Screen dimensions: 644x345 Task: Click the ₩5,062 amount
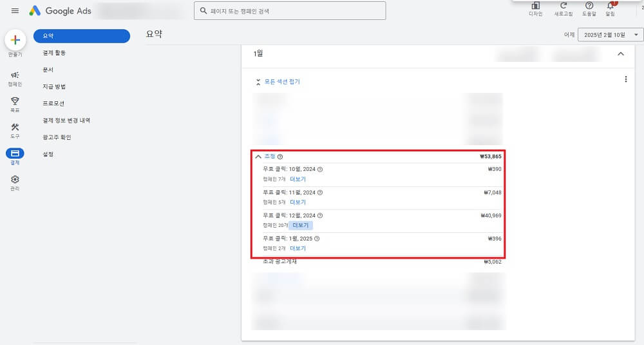pyautogui.click(x=493, y=261)
